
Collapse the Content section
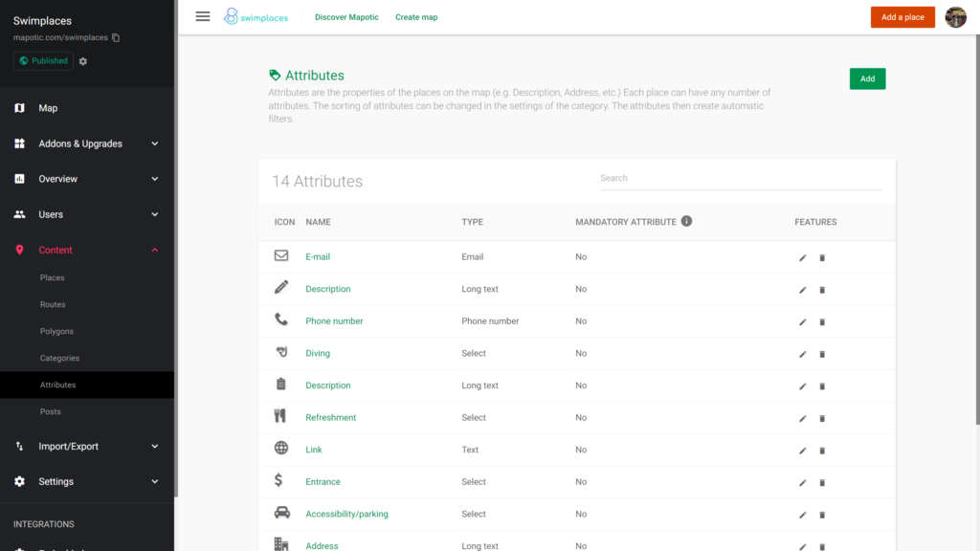(87, 250)
